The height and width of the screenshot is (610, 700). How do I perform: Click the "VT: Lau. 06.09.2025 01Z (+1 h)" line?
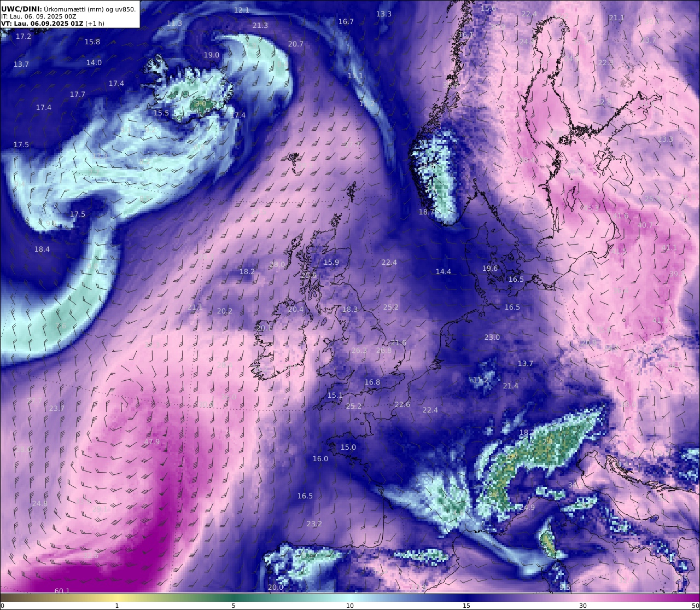tap(52, 24)
